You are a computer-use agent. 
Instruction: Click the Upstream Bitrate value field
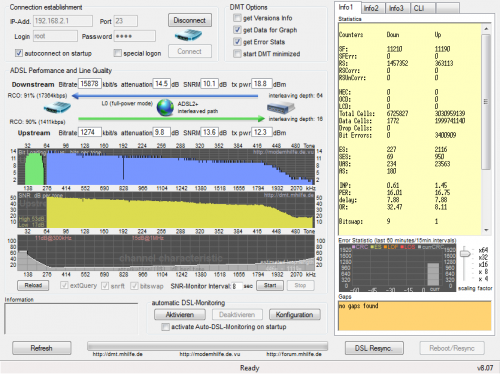pos(90,132)
